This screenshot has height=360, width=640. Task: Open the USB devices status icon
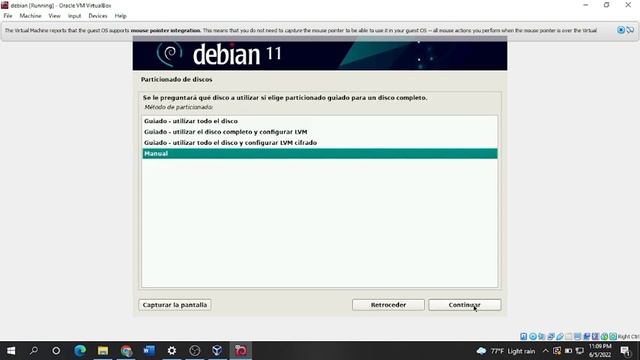click(x=560, y=336)
